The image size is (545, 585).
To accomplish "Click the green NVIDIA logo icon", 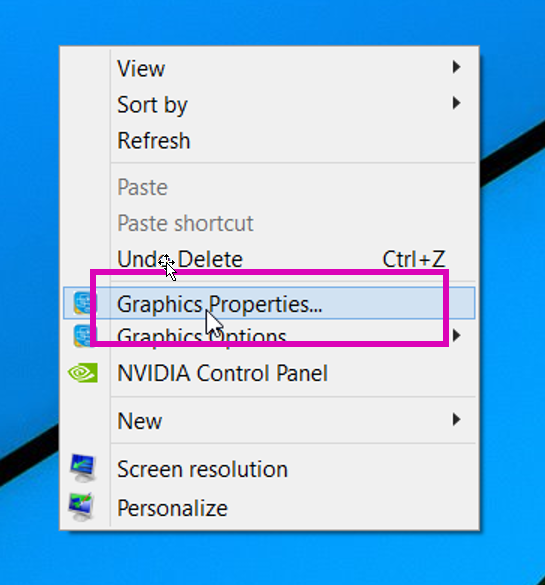I will pos(83,373).
